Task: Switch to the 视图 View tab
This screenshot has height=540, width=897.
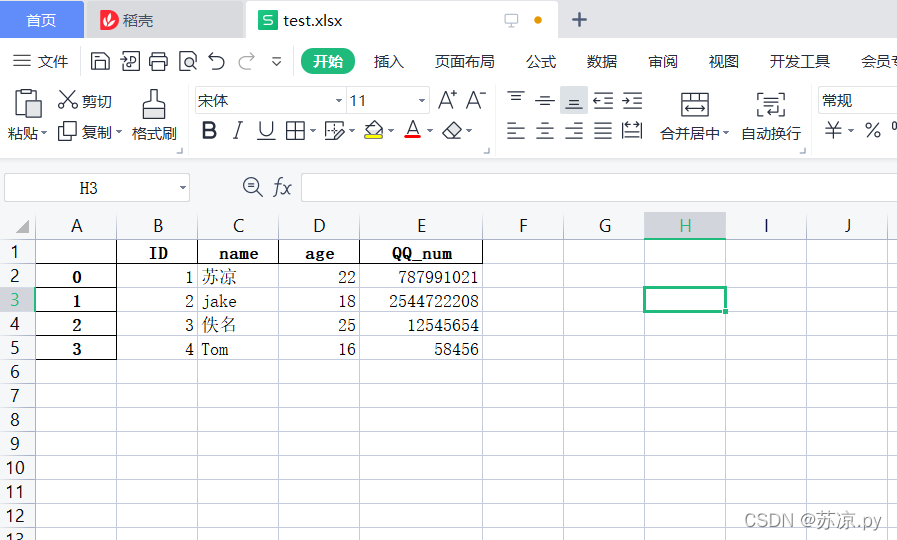Action: tap(724, 61)
